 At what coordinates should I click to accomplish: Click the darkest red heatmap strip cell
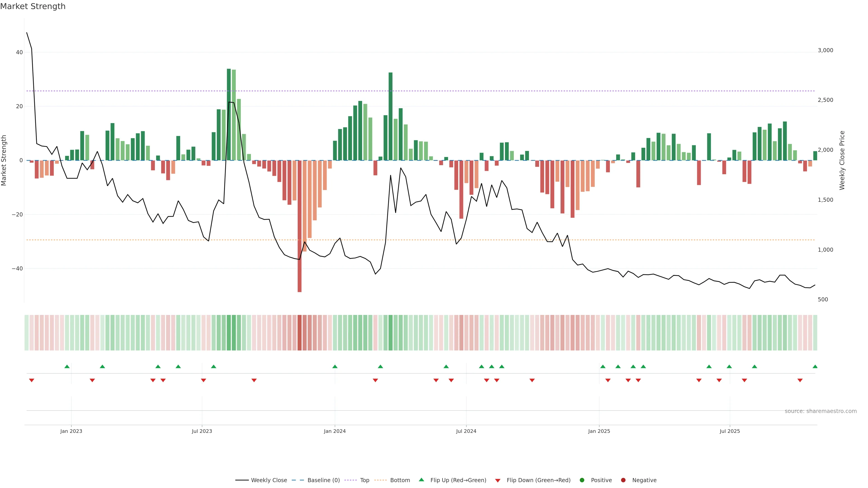(x=300, y=333)
